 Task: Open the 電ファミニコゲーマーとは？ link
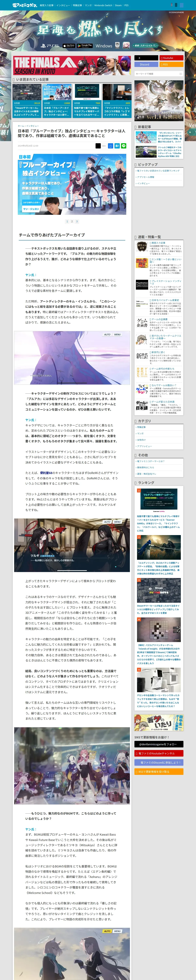(150, 461)
